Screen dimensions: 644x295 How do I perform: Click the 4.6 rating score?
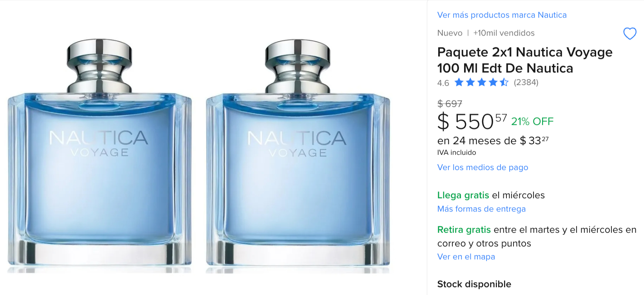point(443,83)
